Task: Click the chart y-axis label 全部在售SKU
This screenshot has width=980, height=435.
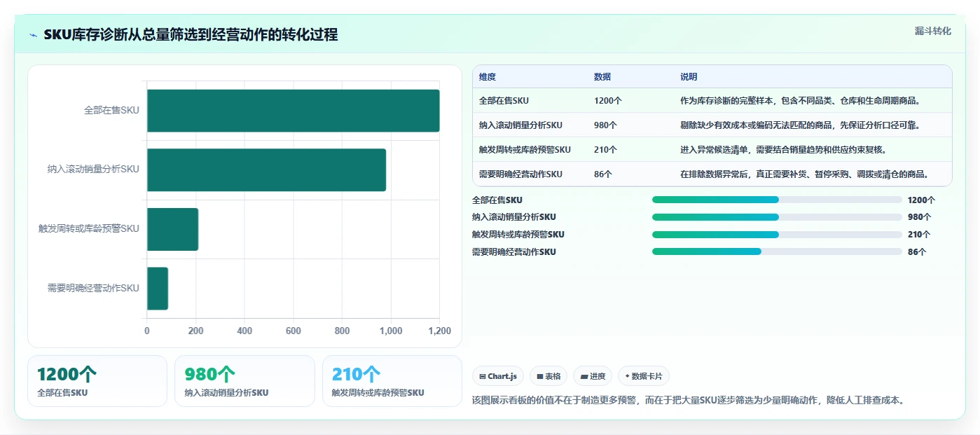Action: point(111,111)
